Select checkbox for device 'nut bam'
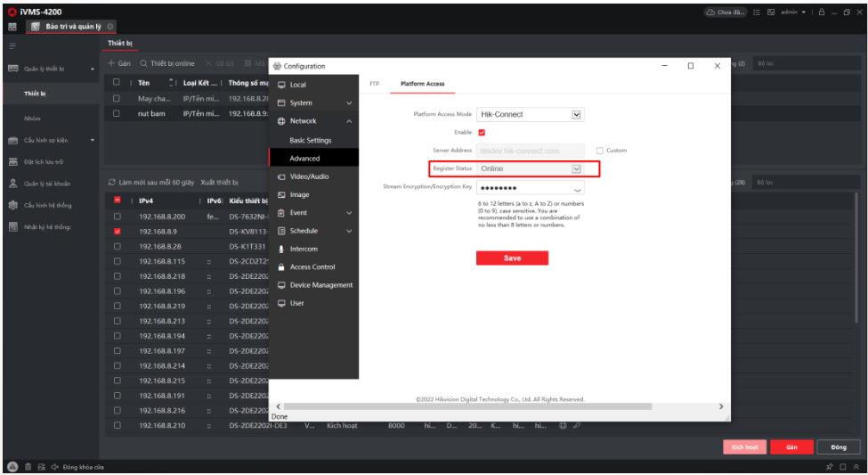868x475 pixels. pos(117,114)
